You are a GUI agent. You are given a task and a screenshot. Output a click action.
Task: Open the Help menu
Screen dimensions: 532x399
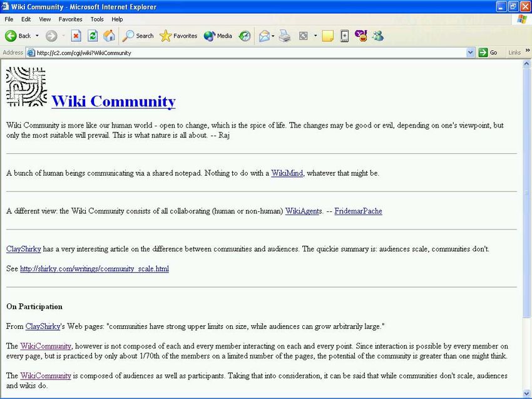click(x=117, y=19)
